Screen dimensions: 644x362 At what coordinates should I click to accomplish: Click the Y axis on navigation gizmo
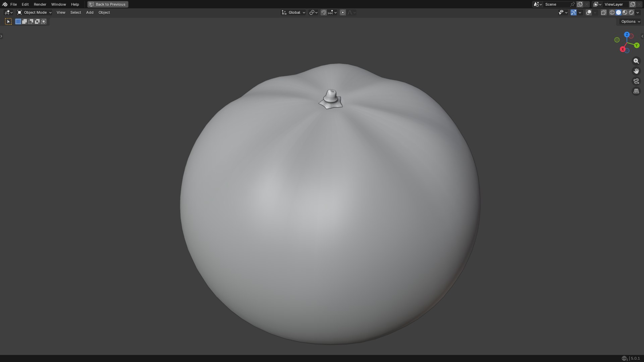pos(637,45)
